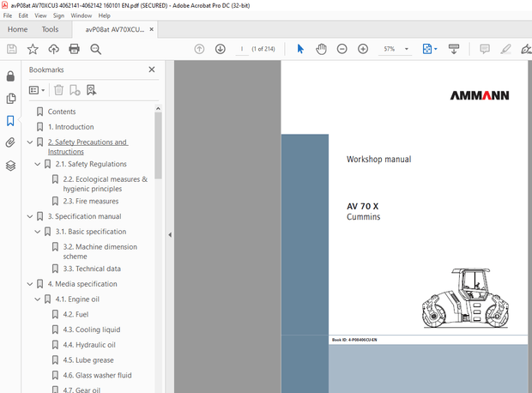Open the Help menu
Screen dimensions: 532x393
pyautogui.click(x=104, y=15)
